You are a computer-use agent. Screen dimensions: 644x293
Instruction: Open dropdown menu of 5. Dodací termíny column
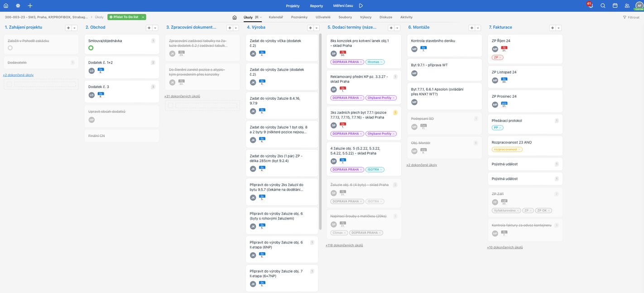[x=397, y=28]
